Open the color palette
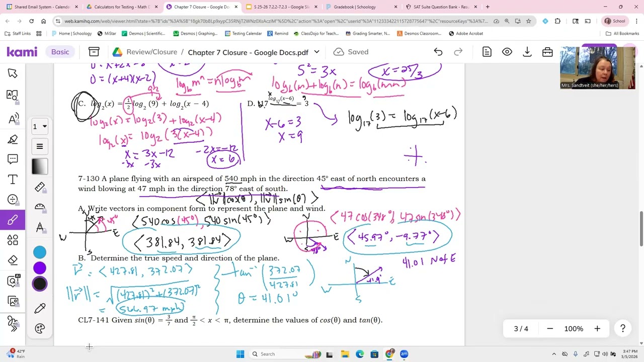Screen dimensions: 644x362 [x=40, y=328]
